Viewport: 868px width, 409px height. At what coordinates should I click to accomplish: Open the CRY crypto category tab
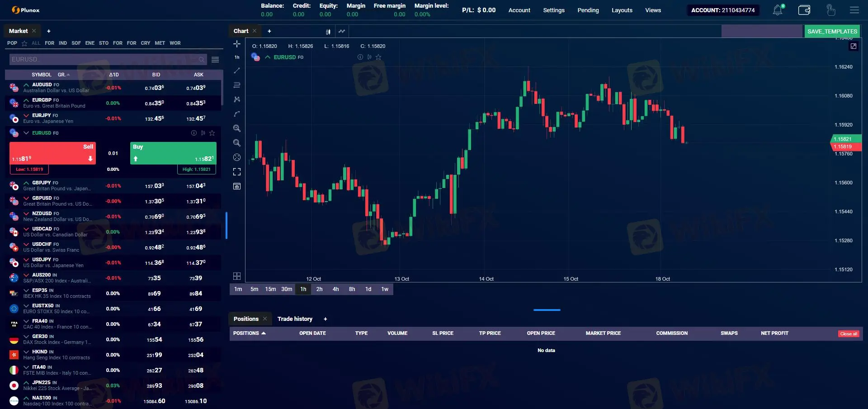point(146,43)
